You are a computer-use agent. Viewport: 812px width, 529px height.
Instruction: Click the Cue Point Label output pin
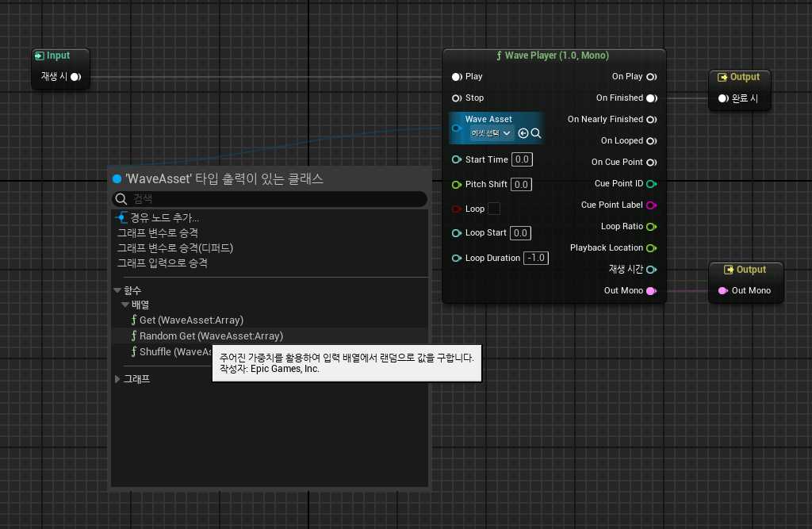coord(652,205)
